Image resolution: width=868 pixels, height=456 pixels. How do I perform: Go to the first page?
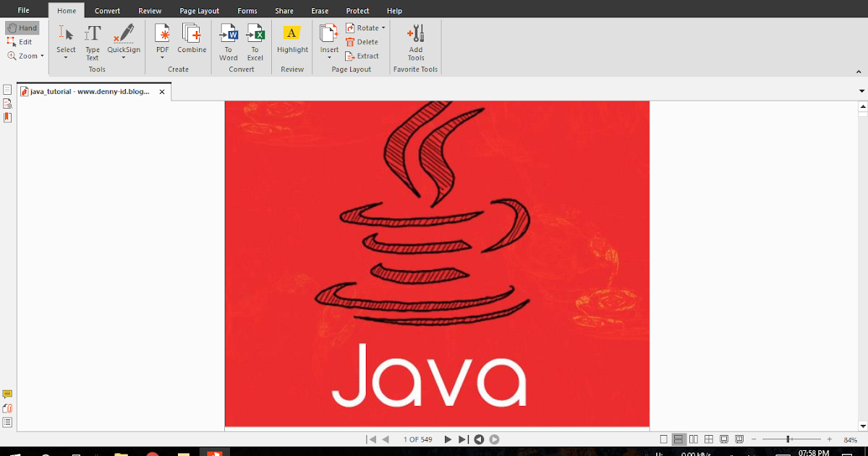click(371, 439)
